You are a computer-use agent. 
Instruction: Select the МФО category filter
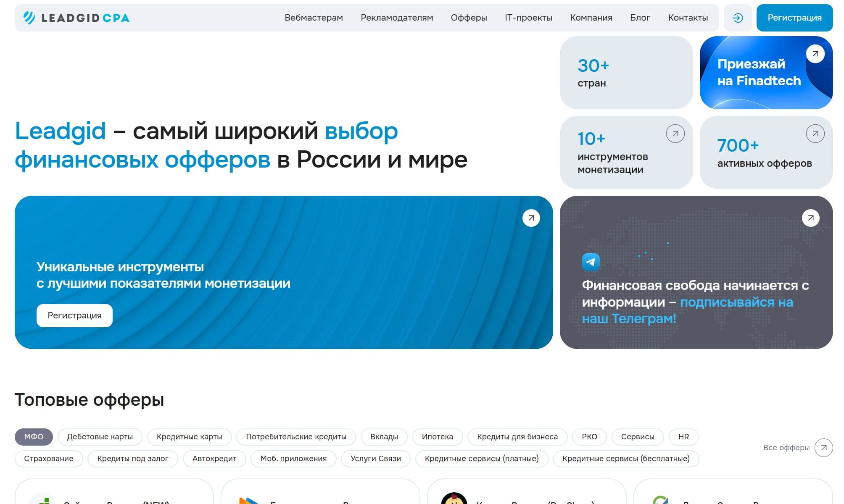tap(34, 437)
